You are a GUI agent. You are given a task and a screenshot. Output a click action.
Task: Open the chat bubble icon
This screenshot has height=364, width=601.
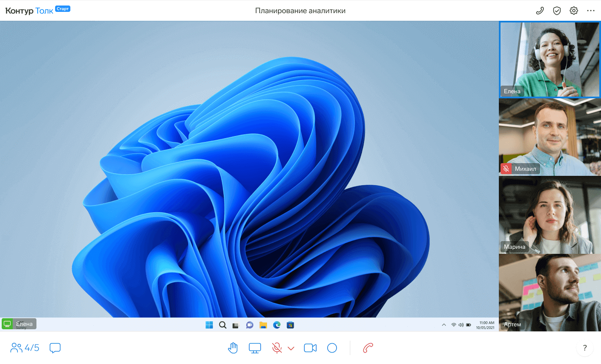(55, 348)
